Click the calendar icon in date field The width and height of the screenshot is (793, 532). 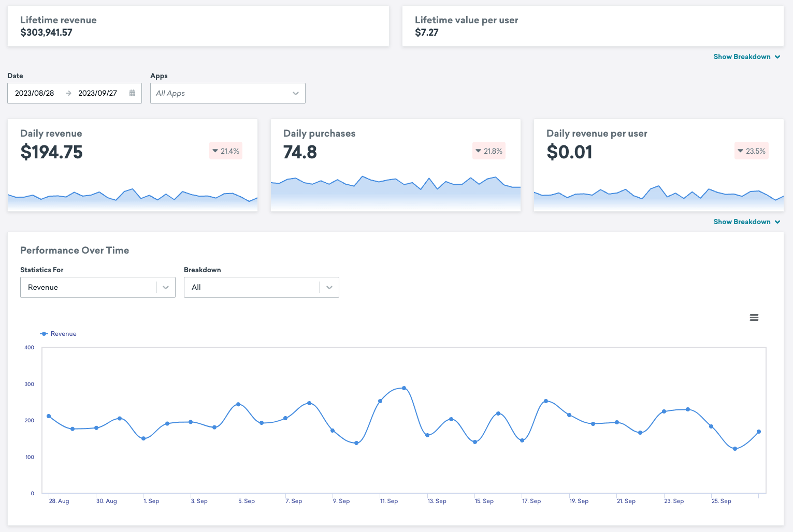tap(132, 93)
